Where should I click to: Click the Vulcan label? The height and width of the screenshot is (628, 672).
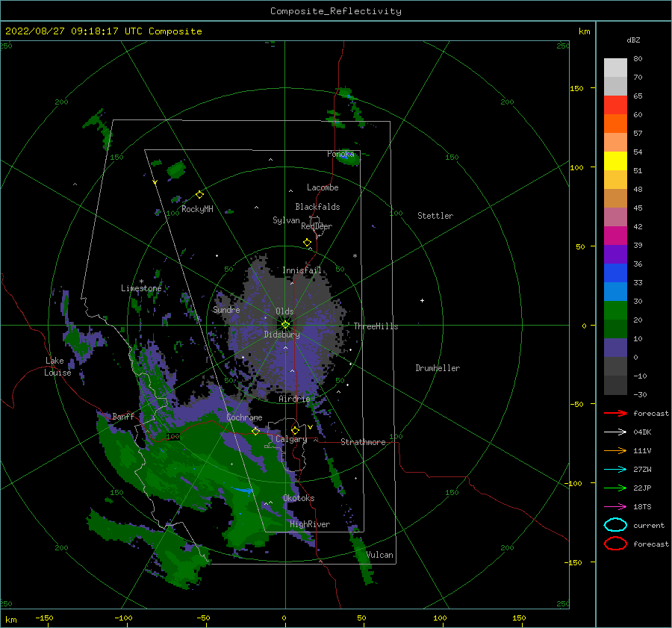tap(380, 555)
